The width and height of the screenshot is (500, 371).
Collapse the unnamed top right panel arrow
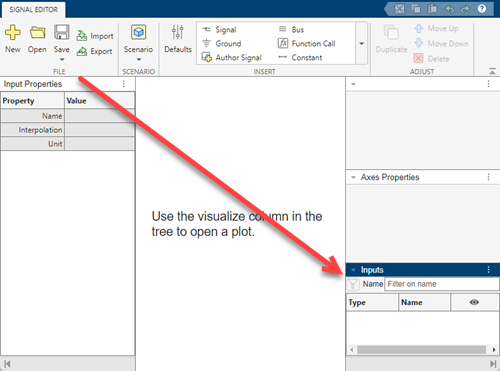(353, 84)
